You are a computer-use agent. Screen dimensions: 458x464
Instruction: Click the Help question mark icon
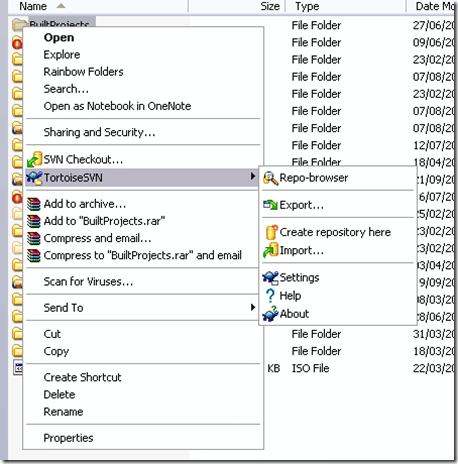pos(270,296)
